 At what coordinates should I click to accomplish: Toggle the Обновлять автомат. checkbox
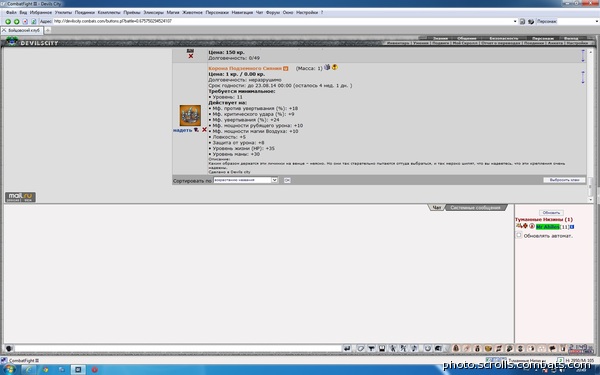[519, 235]
